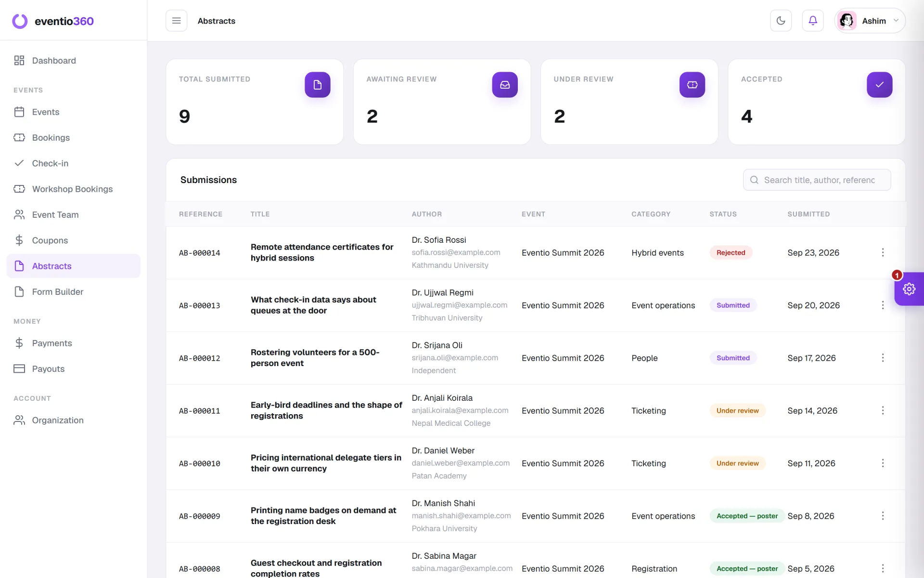Screen dimensions: 924x578
Task: Click the Submitted column header
Action: coord(808,214)
